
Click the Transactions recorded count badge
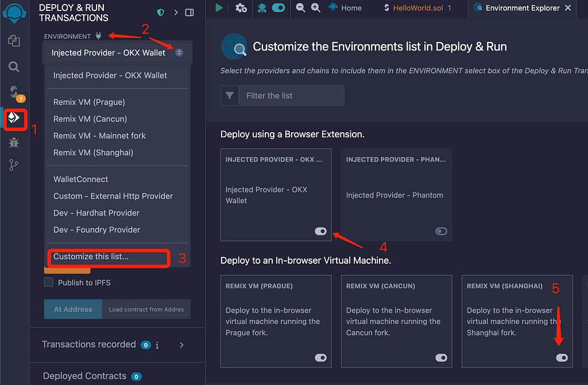(x=145, y=345)
